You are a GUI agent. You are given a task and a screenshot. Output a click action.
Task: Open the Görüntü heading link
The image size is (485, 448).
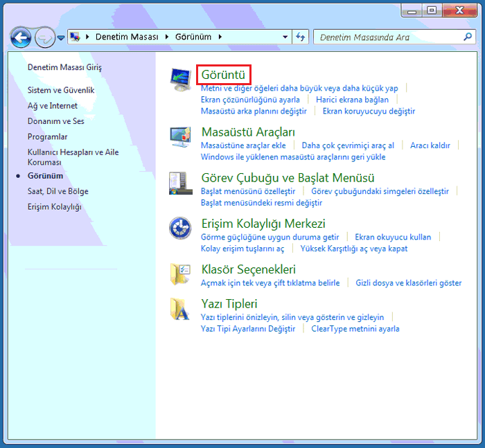(223, 75)
